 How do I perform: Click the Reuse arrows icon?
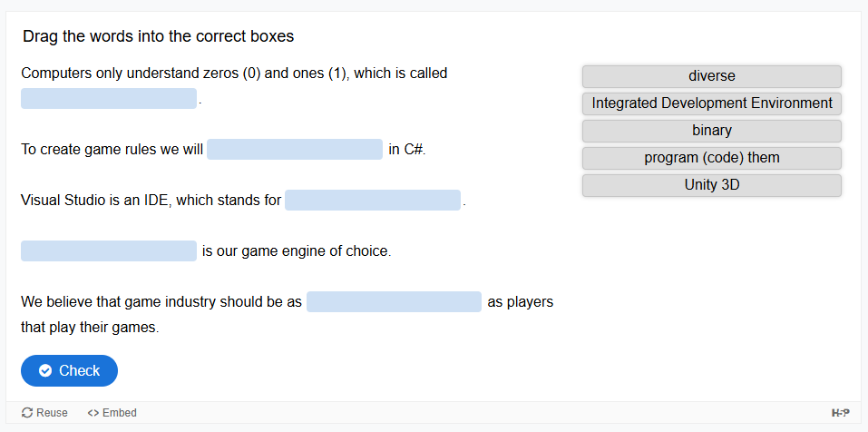[27, 413]
